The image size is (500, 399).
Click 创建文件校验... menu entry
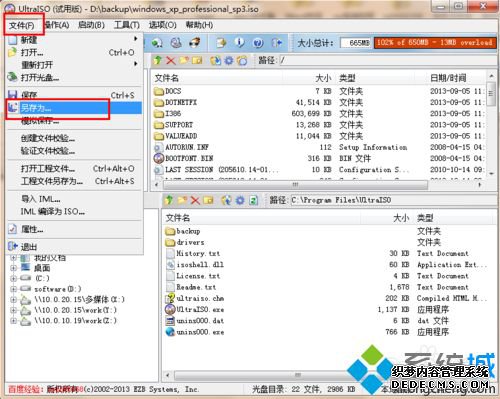pyautogui.click(x=75, y=138)
